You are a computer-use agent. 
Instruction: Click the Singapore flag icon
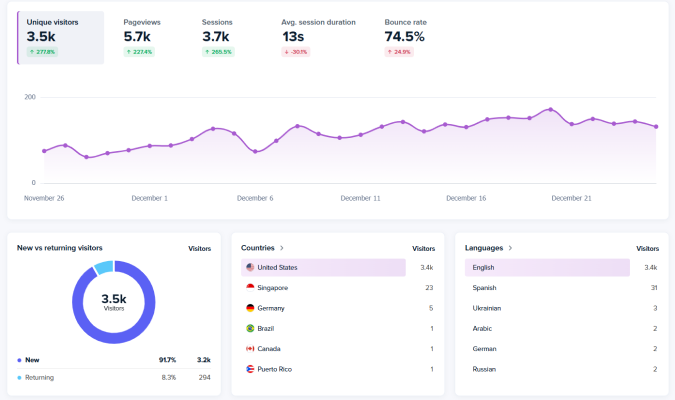(250, 288)
